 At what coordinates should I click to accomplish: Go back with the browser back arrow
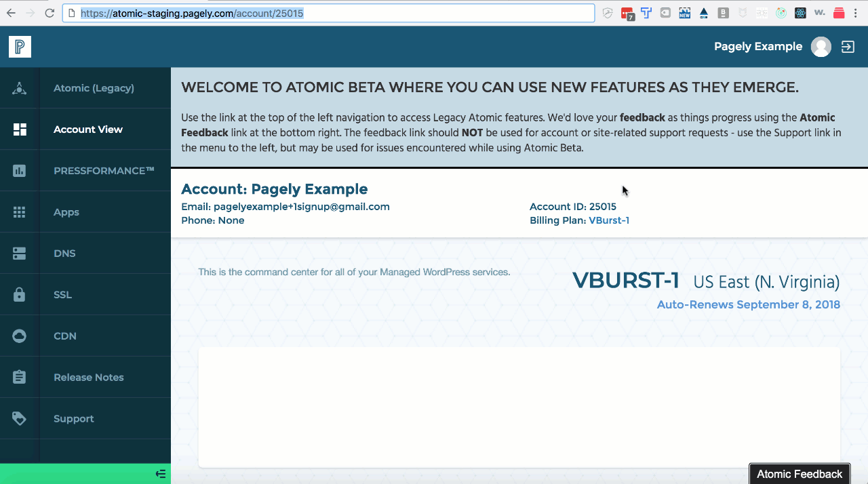[x=11, y=13]
